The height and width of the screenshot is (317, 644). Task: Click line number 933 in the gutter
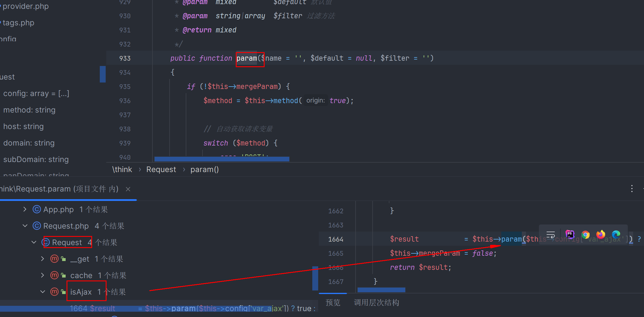(x=125, y=58)
